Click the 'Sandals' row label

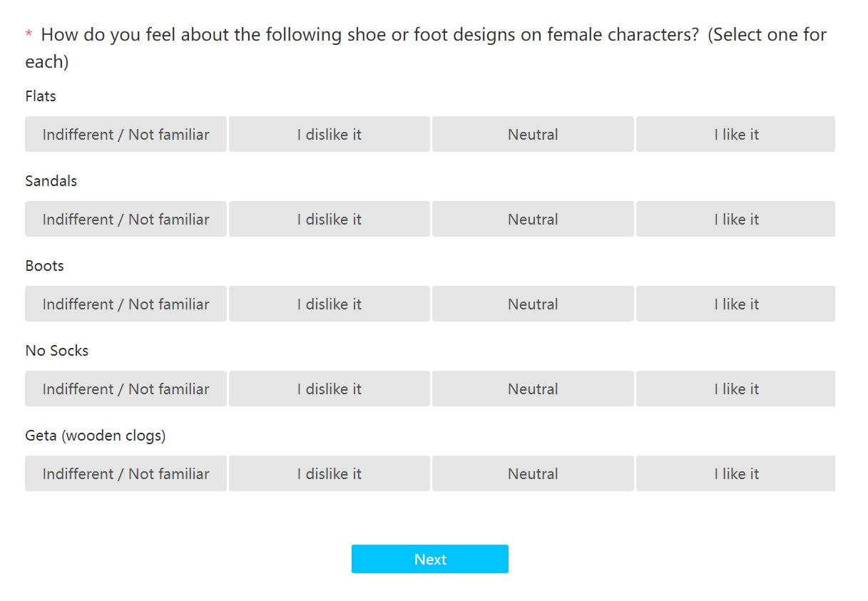51,180
